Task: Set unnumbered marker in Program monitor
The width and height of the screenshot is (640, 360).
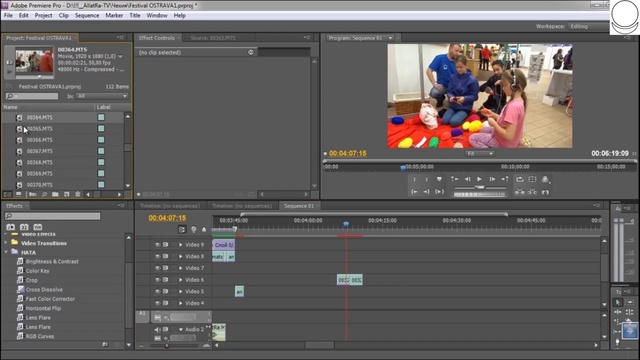Action: (439, 179)
